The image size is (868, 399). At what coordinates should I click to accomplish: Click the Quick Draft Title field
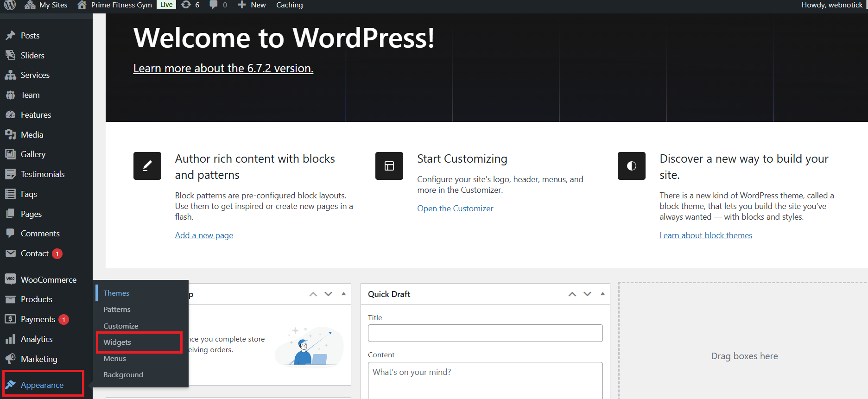pos(485,333)
